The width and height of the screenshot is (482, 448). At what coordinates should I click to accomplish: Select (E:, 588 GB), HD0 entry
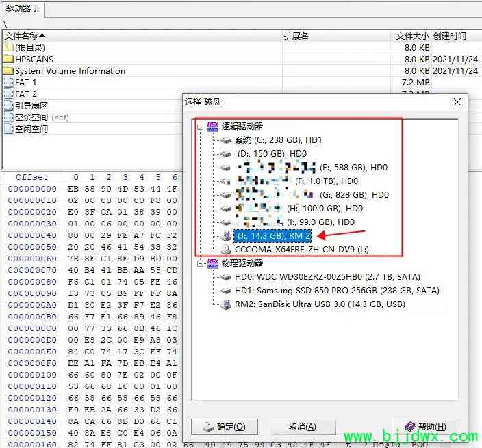pos(353,168)
